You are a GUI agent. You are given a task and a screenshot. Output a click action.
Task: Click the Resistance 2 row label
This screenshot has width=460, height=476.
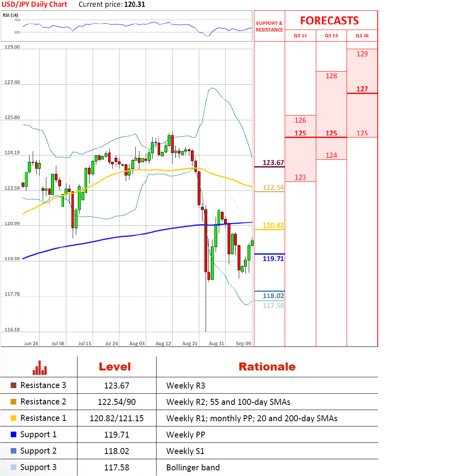[43, 402]
